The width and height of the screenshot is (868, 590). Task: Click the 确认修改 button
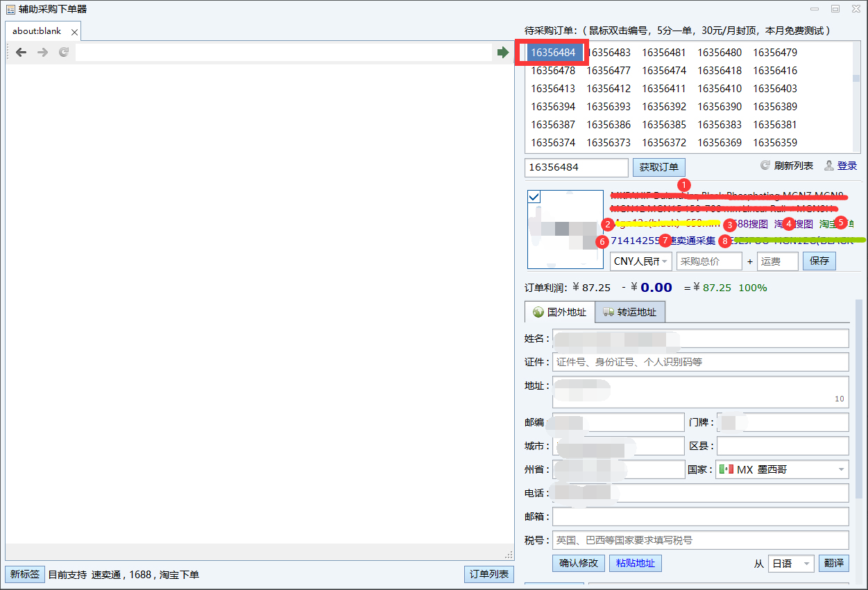pos(579,563)
